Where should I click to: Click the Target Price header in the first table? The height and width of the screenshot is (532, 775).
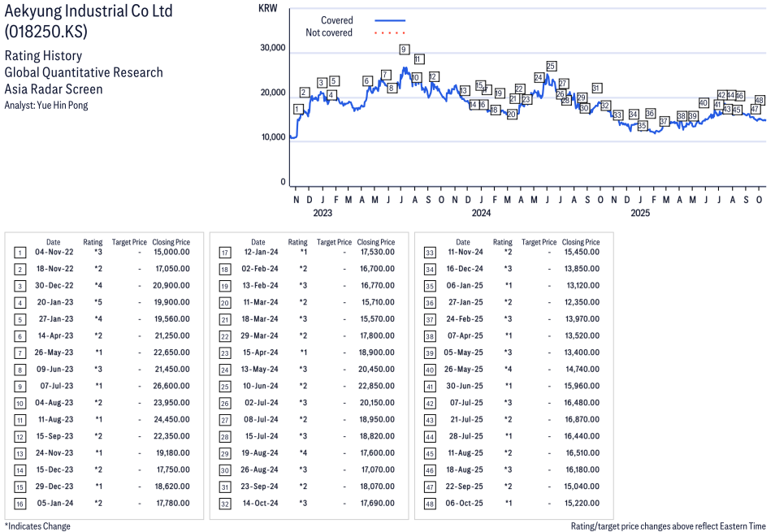[129, 242]
